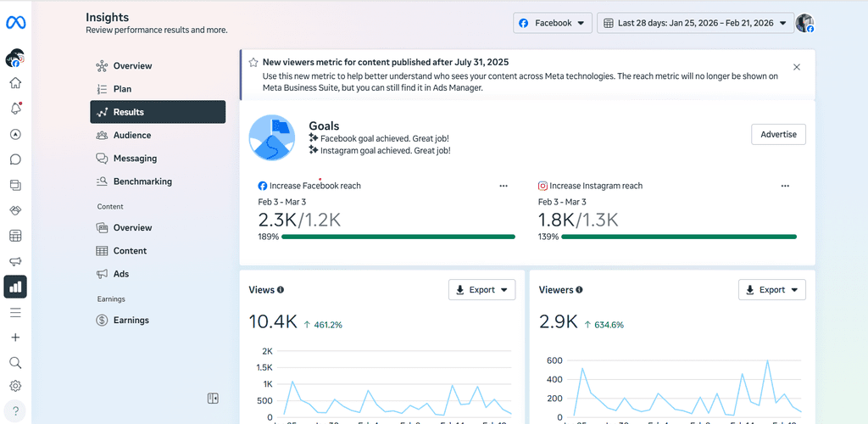Viewport: 868px width, 424px height.
Task: Click the Help question mark icon
Action: 15,410
